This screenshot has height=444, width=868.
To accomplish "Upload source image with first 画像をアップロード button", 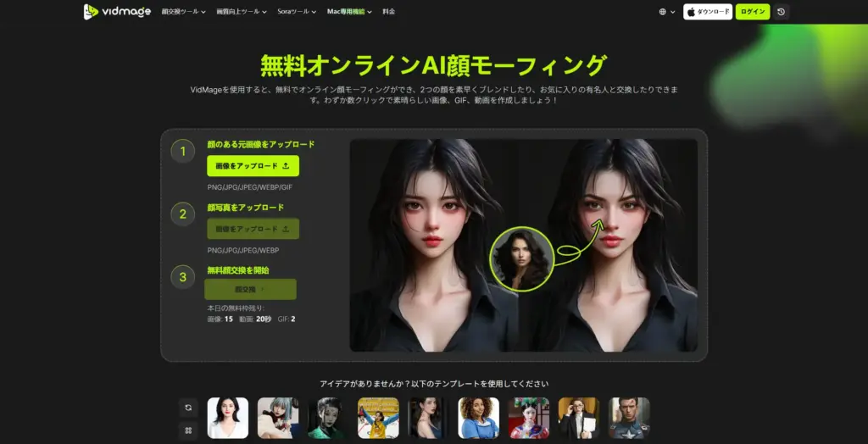I will tap(253, 166).
